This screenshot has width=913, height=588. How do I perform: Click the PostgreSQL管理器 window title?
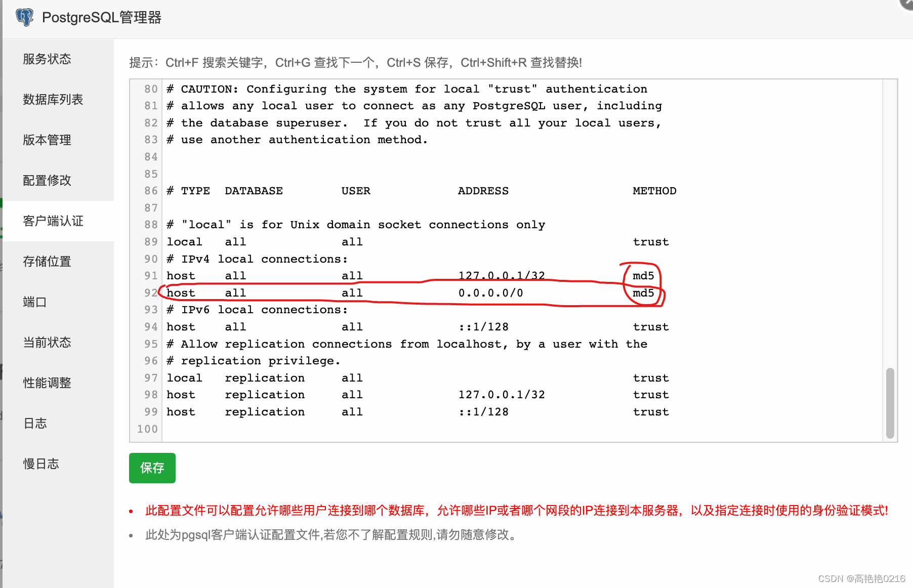(x=102, y=18)
